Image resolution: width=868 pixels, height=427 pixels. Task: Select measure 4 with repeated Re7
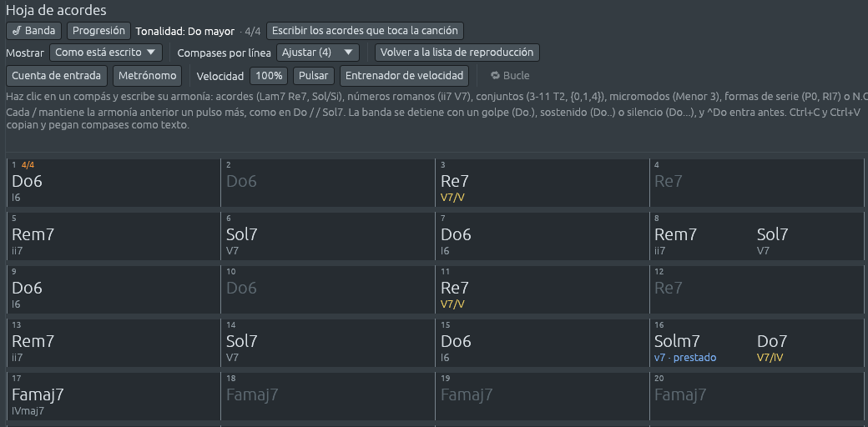tap(757, 183)
